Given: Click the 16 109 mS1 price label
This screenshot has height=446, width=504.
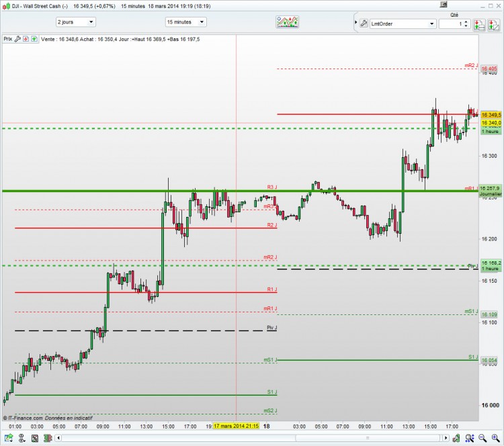Looking at the screenshot, I should (x=489, y=314).
